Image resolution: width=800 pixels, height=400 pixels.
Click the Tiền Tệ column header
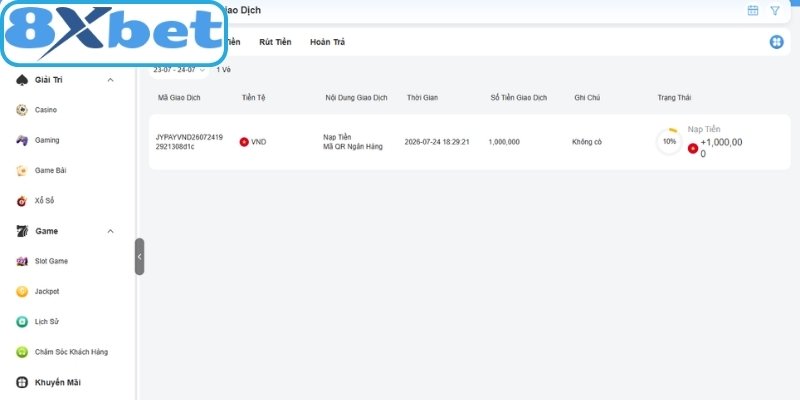pyautogui.click(x=254, y=97)
